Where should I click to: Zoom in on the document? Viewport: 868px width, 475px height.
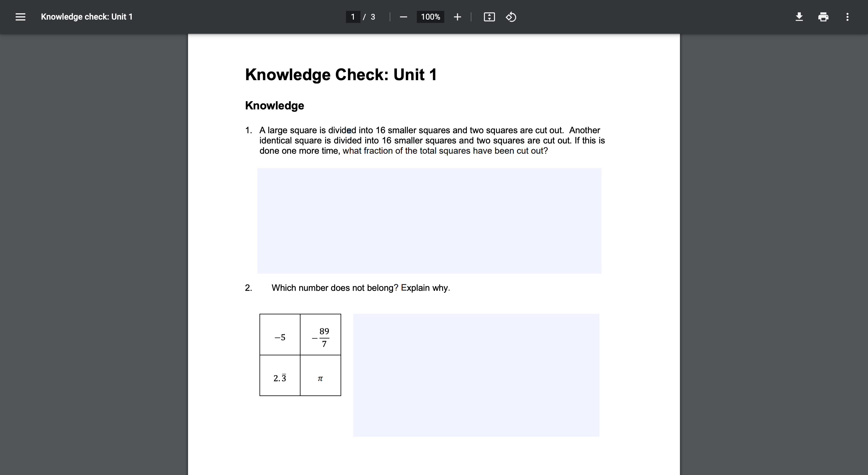coord(457,17)
